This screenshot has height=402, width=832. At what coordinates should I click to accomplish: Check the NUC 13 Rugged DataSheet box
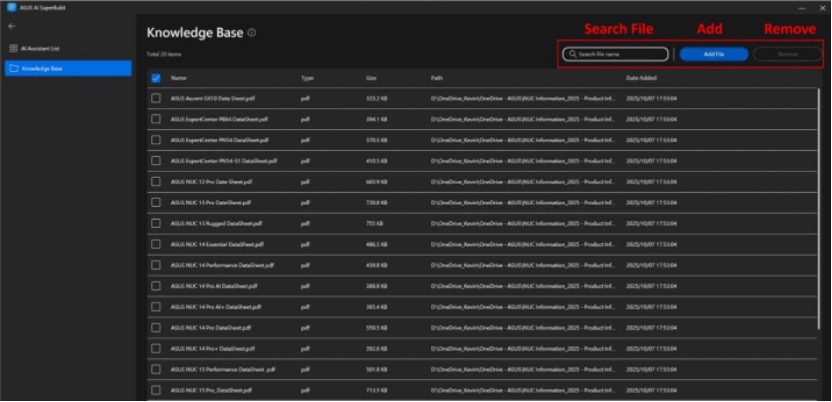pyautogui.click(x=156, y=223)
